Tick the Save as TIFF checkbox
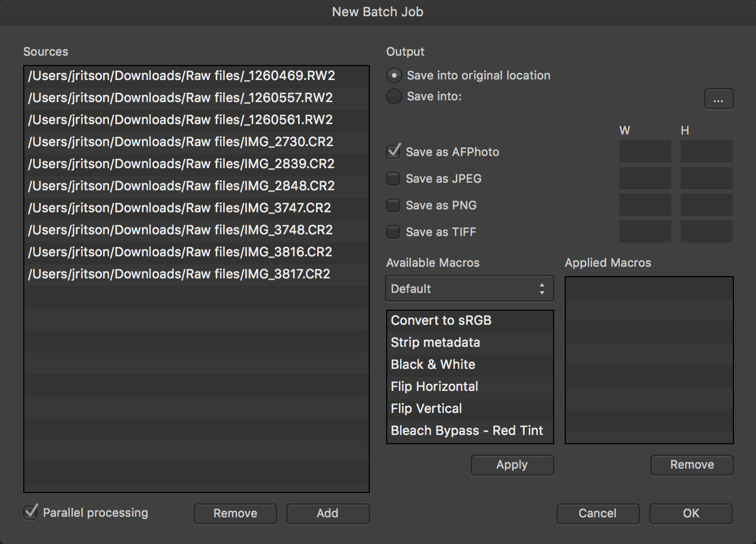 pyautogui.click(x=394, y=232)
